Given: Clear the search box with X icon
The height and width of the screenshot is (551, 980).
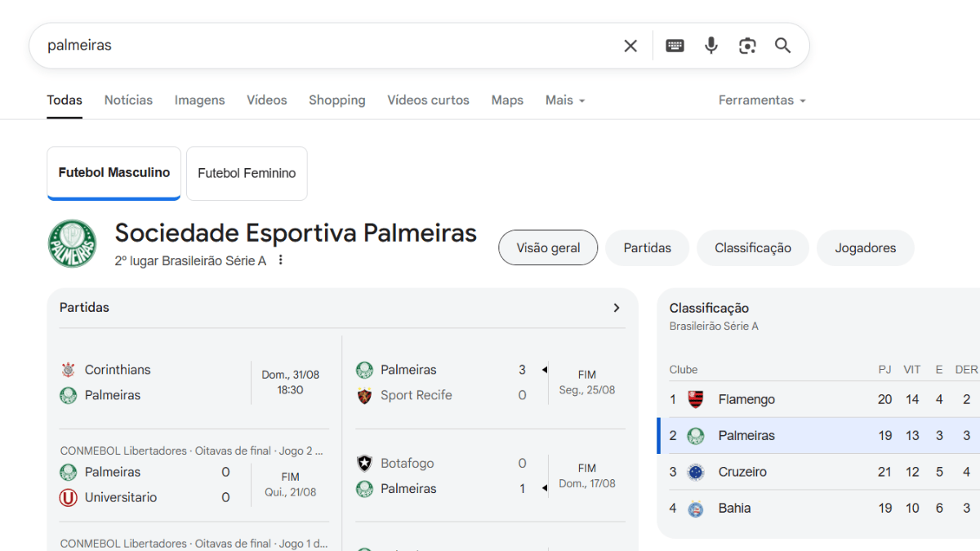Looking at the screenshot, I should pos(630,46).
